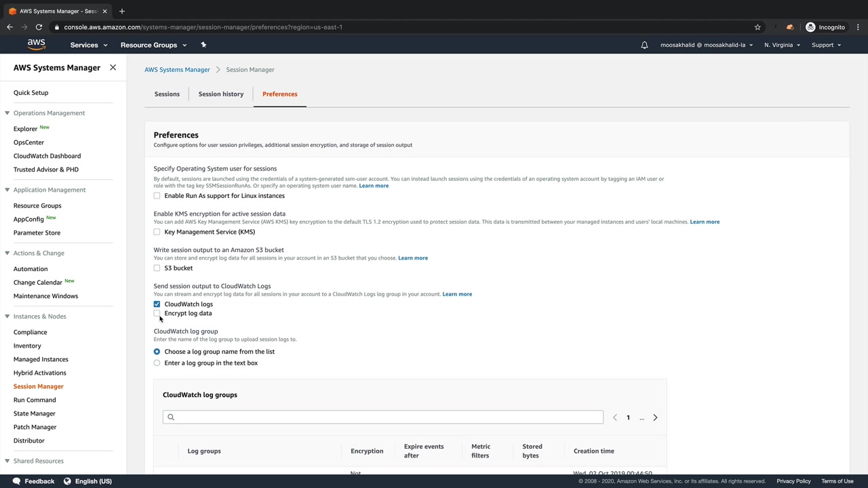Go to OpsCenter
The width and height of the screenshot is (868, 488).
pyautogui.click(x=28, y=142)
